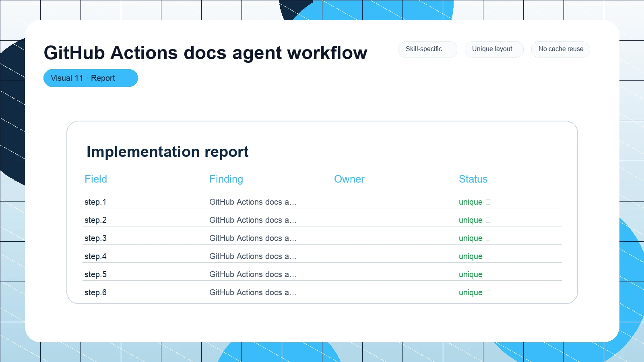
Task: Click the No cache reuse pill tag
Action: pyautogui.click(x=560, y=49)
